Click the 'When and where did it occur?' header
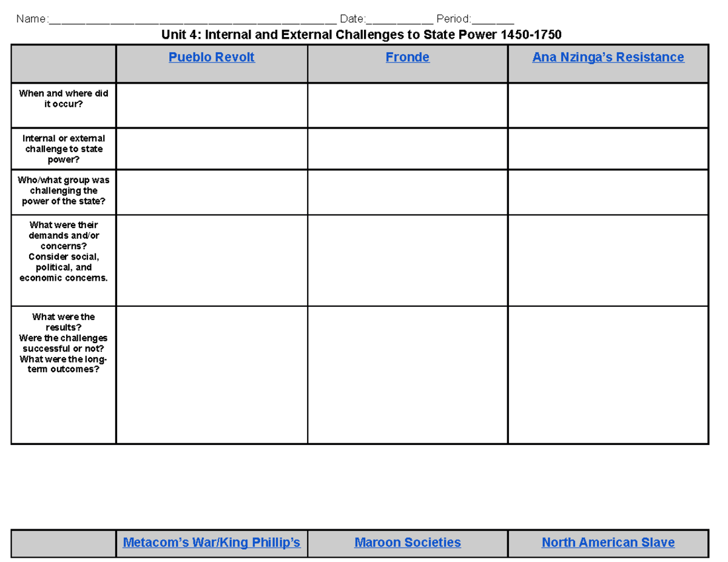 coord(63,99)
